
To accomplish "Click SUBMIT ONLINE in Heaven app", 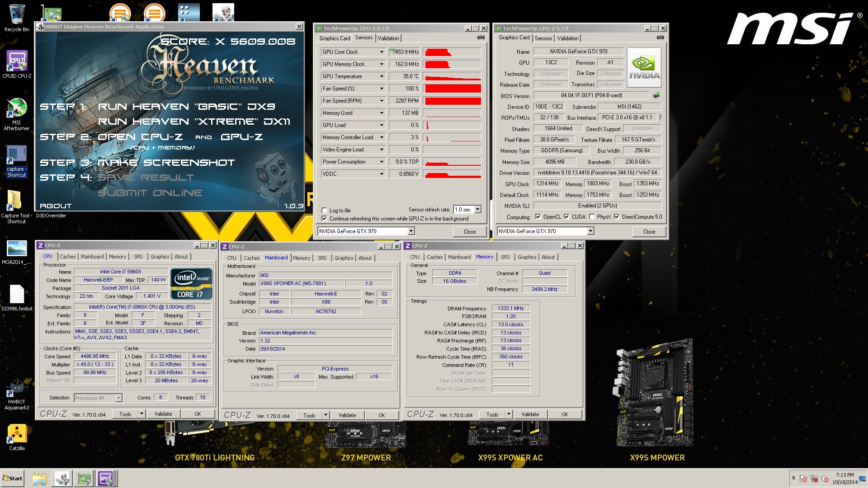I will point(150,193).
